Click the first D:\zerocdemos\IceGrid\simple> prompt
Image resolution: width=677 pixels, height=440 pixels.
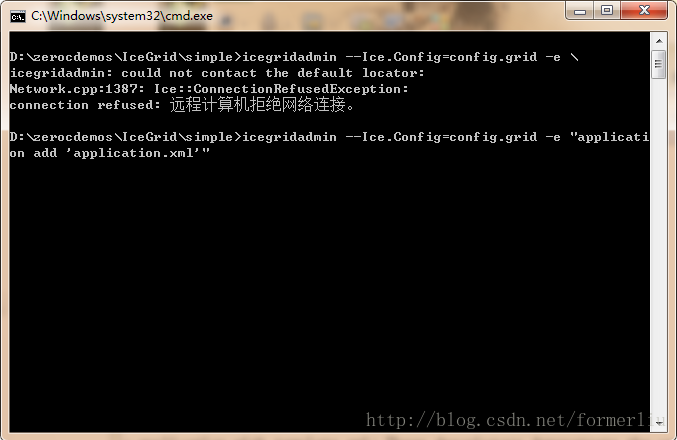(126, 57)
